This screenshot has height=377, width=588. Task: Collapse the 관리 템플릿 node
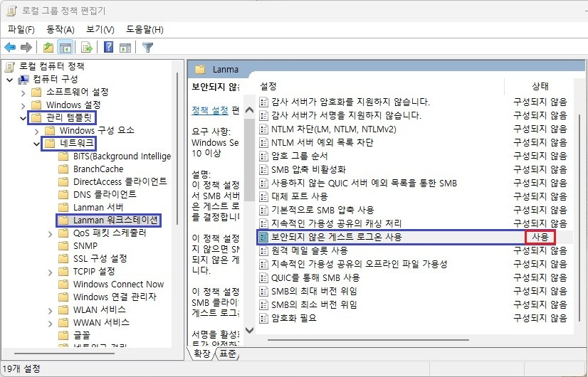click(23, 118)
